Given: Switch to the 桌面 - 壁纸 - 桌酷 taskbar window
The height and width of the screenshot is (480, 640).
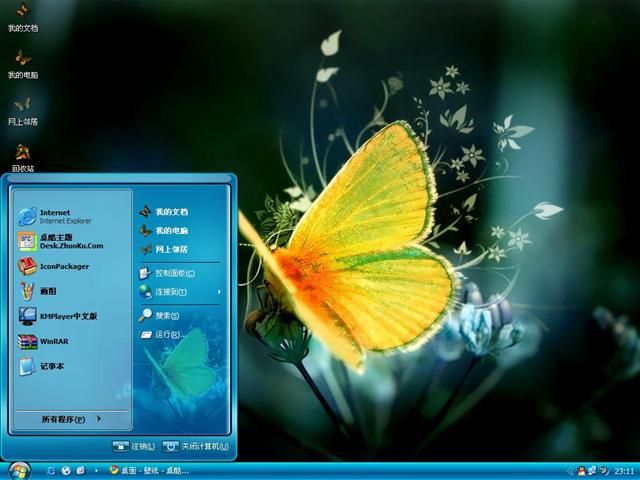Looking at the screenshot, I should coord(149,471).
